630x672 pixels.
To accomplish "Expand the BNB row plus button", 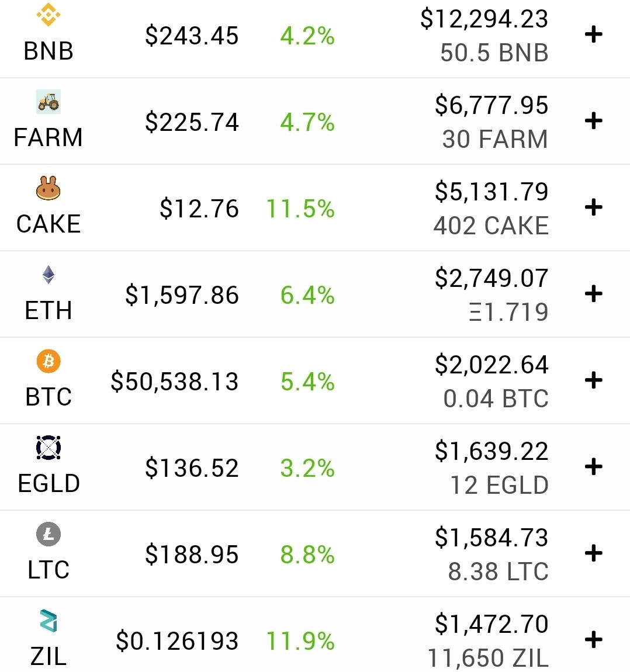I will tap(594, 34).
